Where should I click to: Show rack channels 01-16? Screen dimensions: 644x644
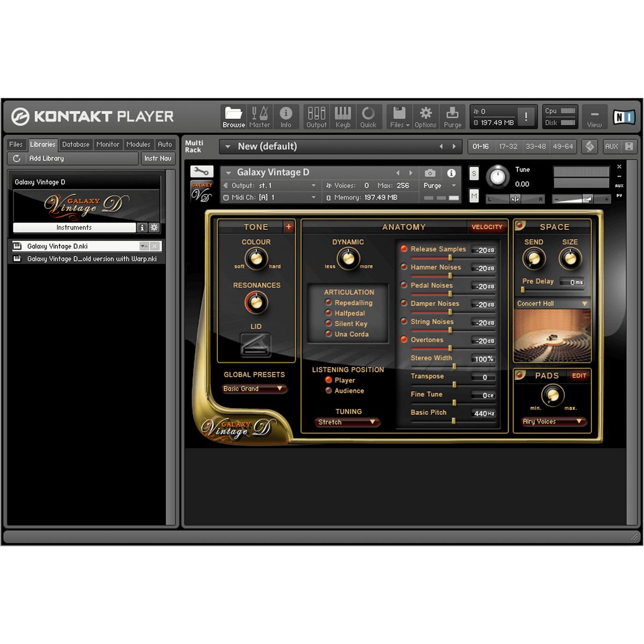click(x=481, y=147)
